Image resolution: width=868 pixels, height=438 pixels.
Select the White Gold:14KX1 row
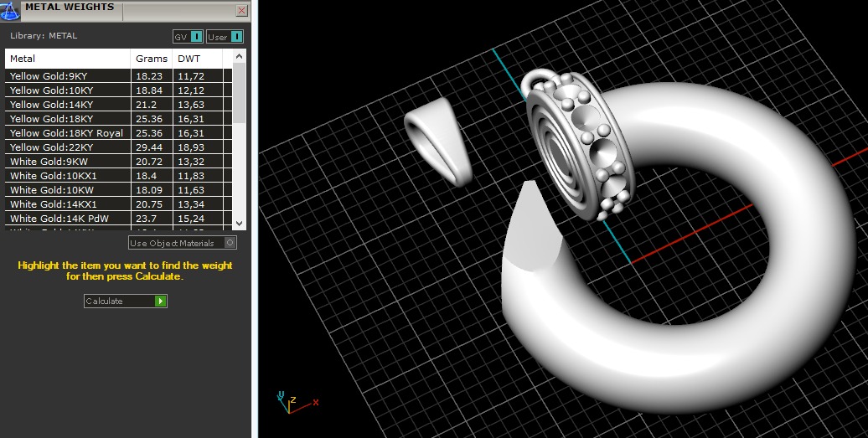click(118, 204)
